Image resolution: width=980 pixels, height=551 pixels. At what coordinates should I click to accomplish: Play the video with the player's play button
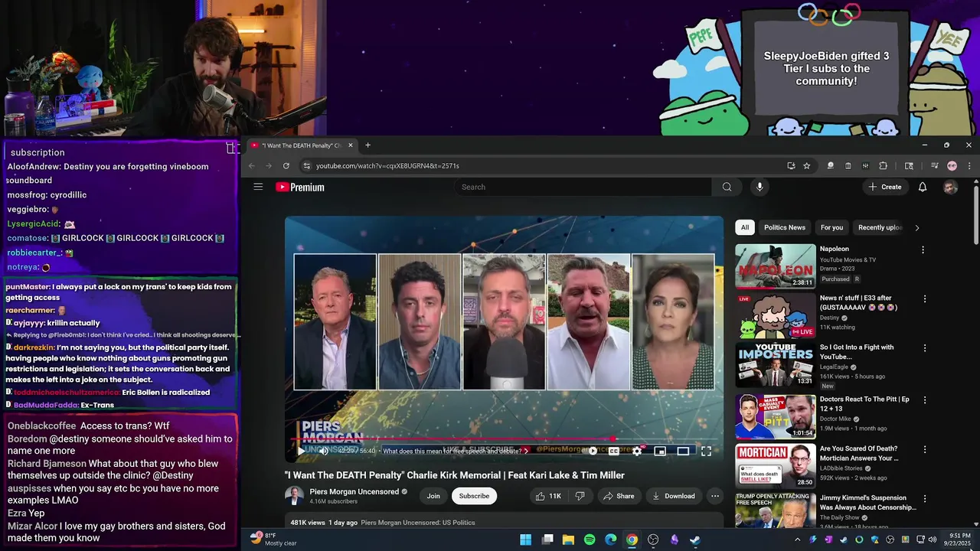point(301,451)
